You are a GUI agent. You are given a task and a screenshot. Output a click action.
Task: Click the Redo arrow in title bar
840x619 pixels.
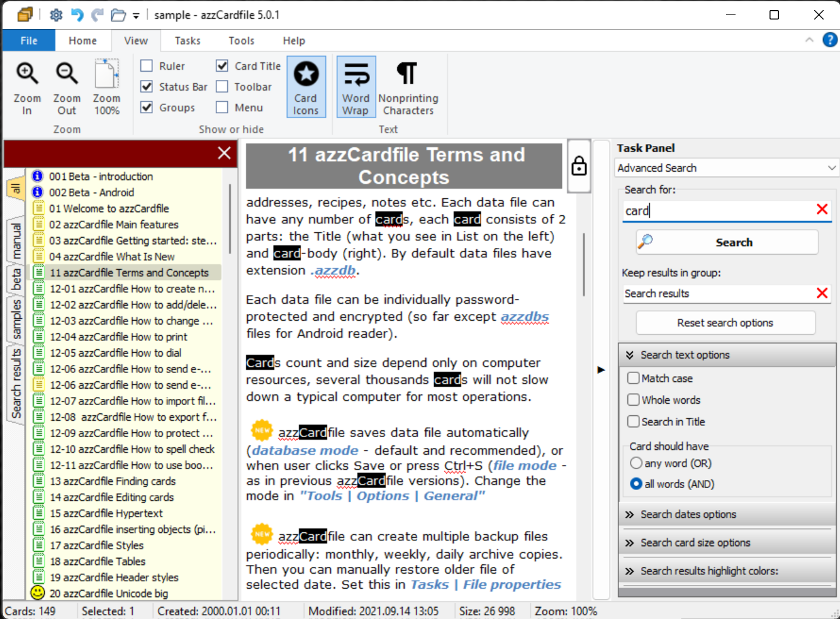98,15
